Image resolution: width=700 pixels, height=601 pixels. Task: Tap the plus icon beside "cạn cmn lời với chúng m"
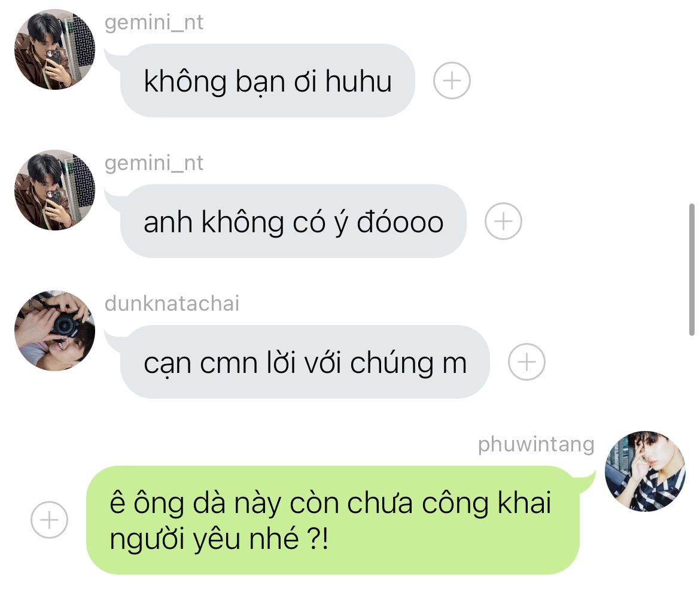(x=526, y=362)
